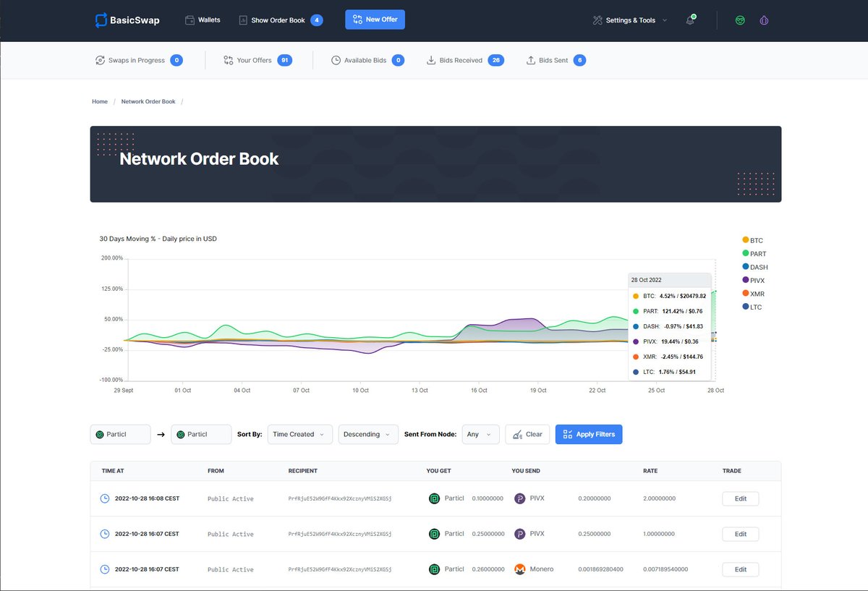This screenshot has width=868, height=591.
Task: Open the Time Created sort dropdown
Action: 300,434
